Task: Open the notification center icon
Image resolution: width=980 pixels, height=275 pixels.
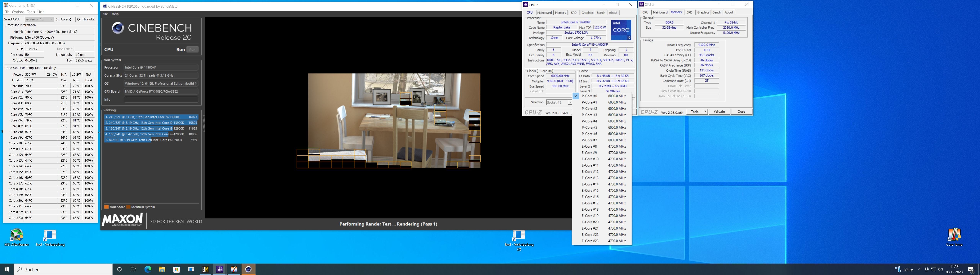Action: 970,269
